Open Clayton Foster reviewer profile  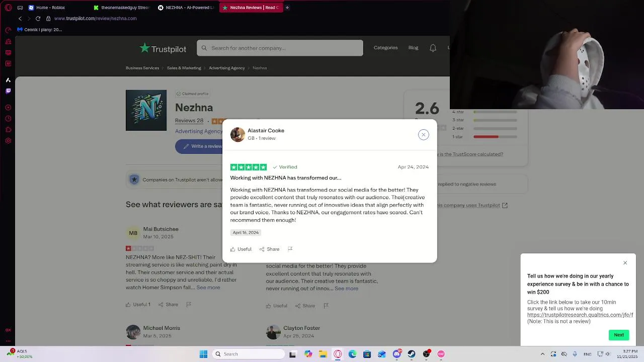[301, 328]
